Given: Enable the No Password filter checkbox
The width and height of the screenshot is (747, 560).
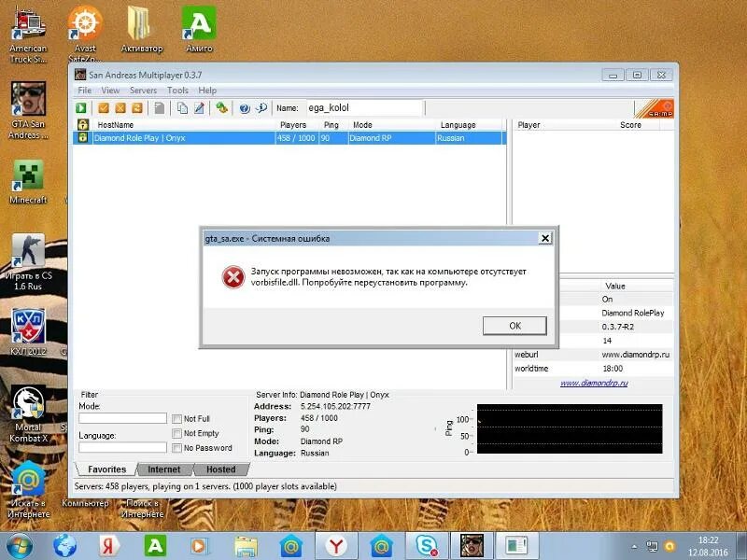Looking at the screenshot, I should coord(176,448).
